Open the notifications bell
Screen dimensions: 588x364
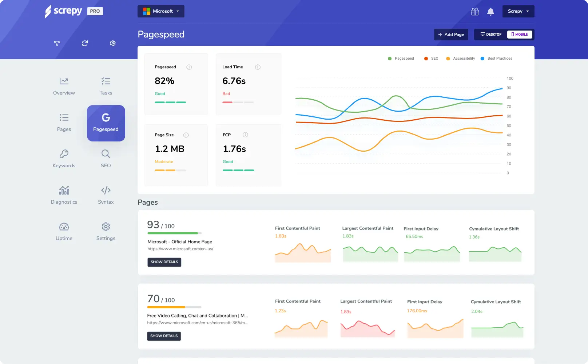490,12
